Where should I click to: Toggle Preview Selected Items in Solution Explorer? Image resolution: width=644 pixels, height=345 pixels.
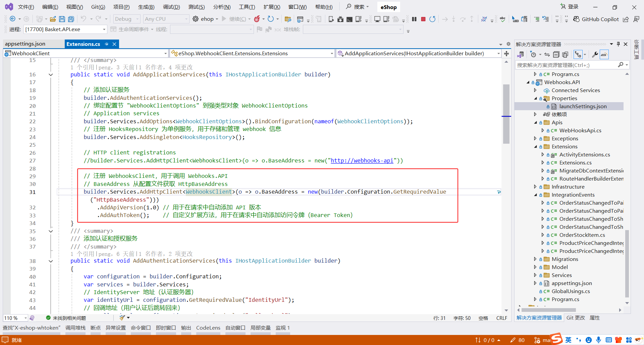coord(604,55)
